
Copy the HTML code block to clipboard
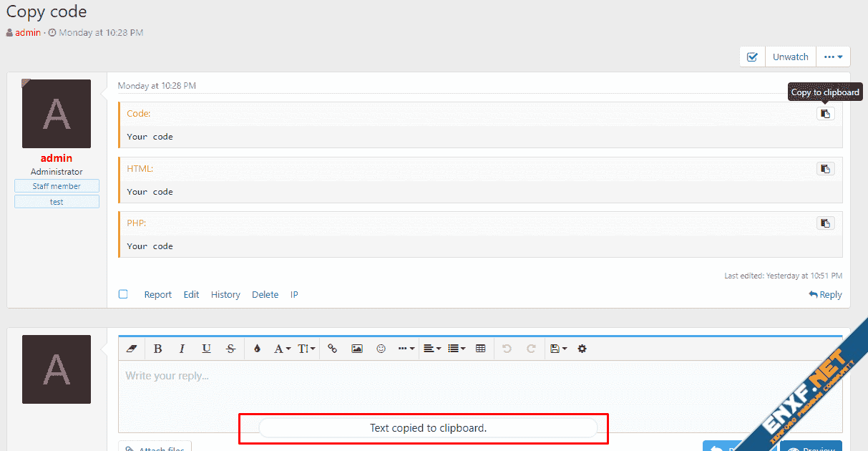click(x=825, y=169)
